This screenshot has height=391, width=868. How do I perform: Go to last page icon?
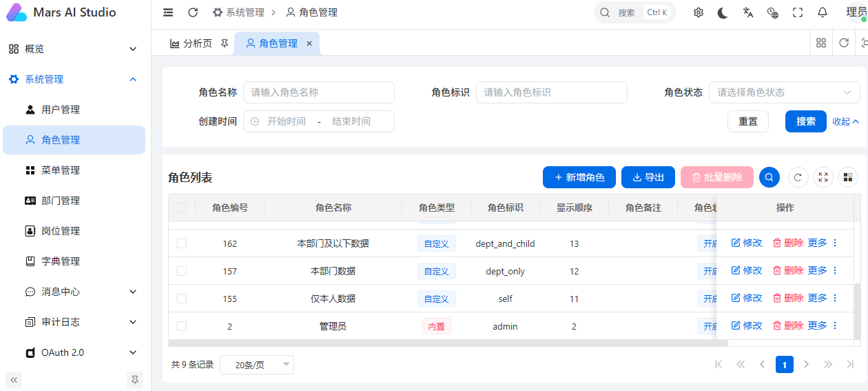click(x=850, y=364)
